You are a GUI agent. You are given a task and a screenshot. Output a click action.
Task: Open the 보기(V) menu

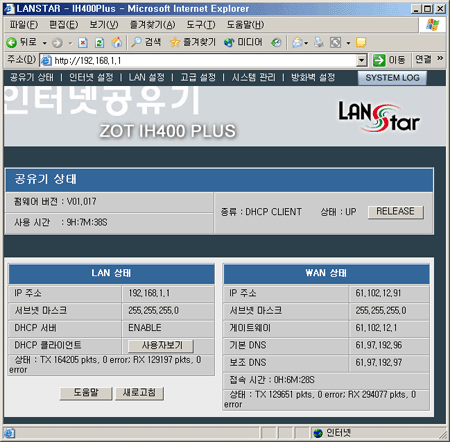click(104, 25)
